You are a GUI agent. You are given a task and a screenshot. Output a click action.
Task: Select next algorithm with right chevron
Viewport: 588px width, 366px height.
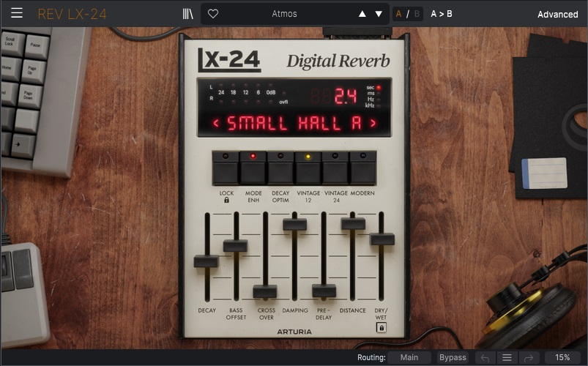point(373,123)
